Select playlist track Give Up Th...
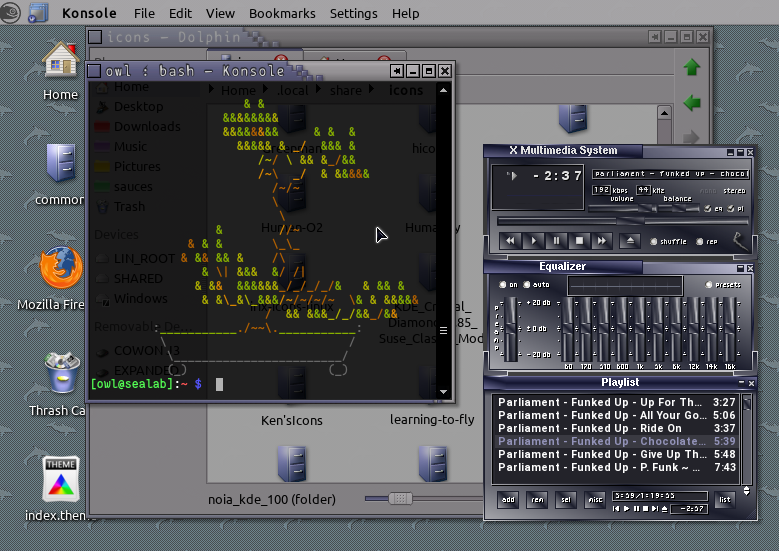This screenshot has width=779, height=551. (616, 454)
